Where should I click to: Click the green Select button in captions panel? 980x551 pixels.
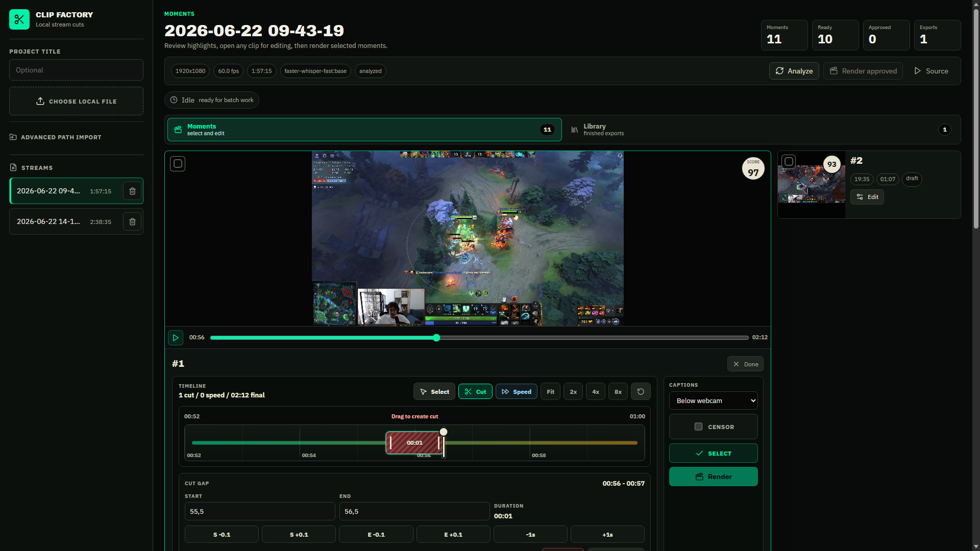[x=714, y=454]
